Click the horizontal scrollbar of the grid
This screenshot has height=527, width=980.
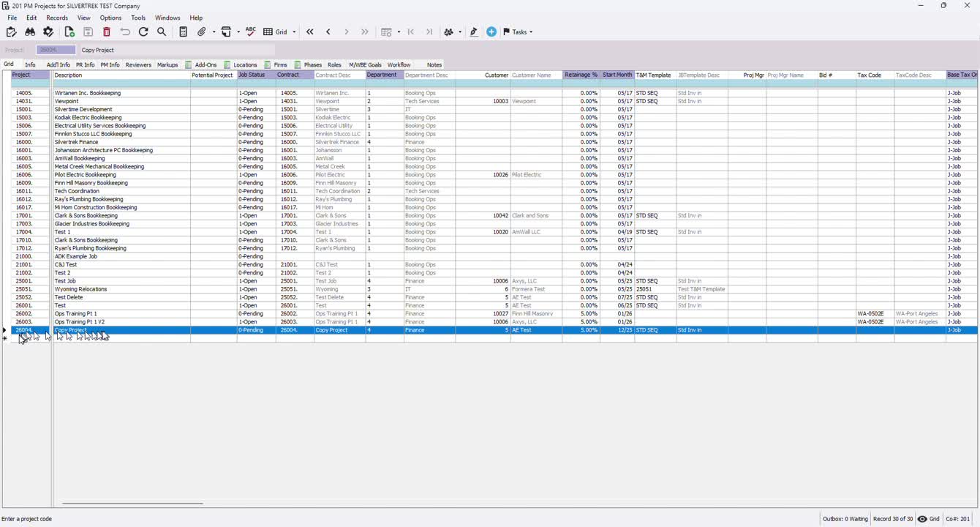(x=132, y=504)
